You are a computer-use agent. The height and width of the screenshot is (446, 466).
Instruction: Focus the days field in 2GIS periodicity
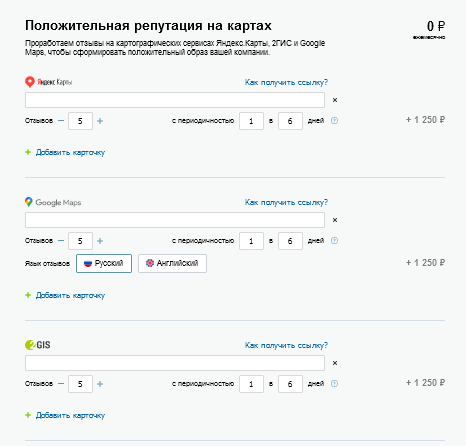[x=290, y=384]
